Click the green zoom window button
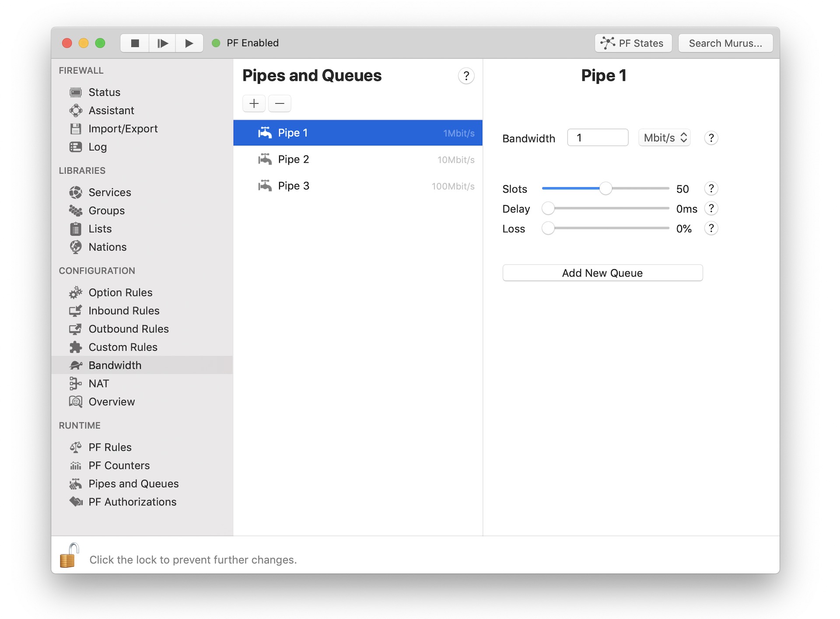Image resolution: width=840 pixels, height=619 pixels. 100,43
